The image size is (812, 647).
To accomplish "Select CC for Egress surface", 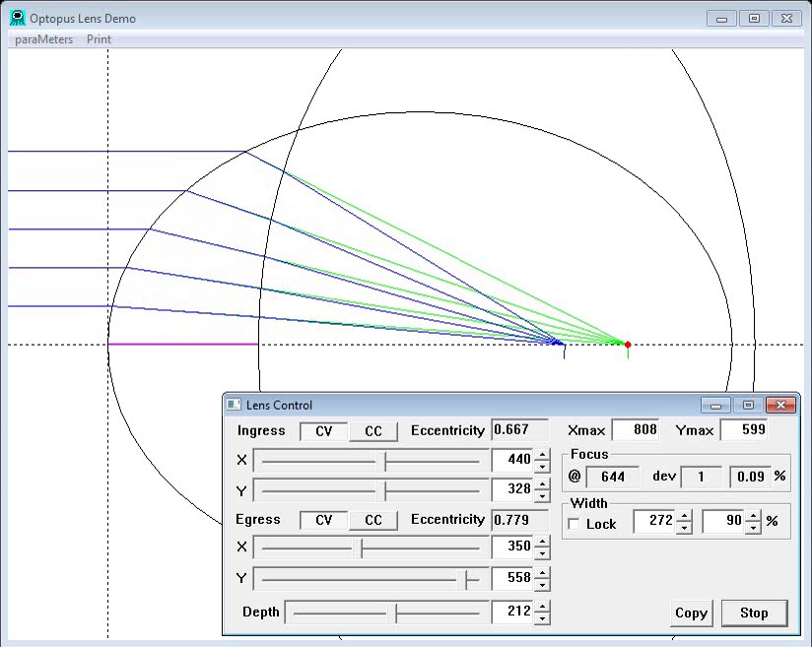I will click(x=373, y=520).
